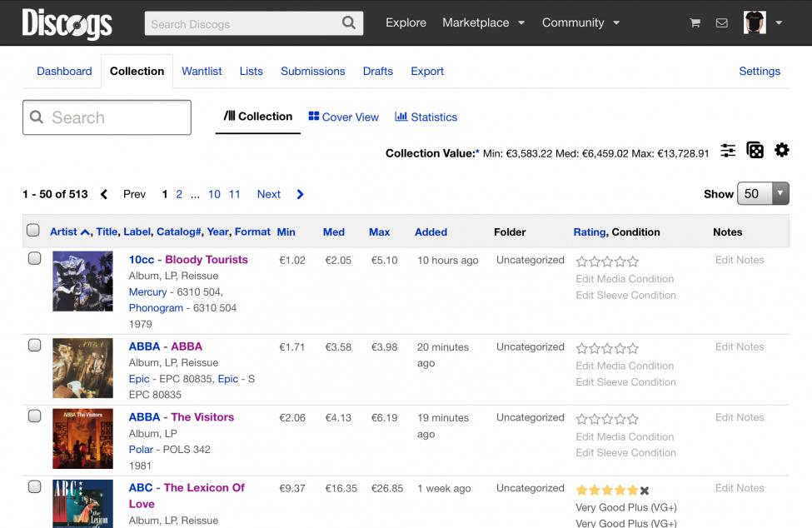
Task: Rate ABBA The Visitors with the stars
Action: [607, 419]
